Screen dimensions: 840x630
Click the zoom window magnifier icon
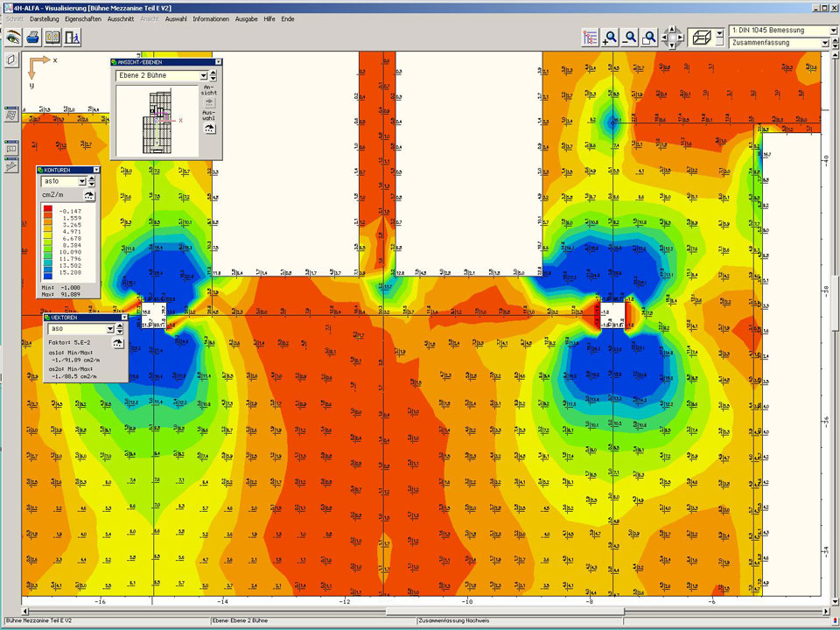pos(649,38)
